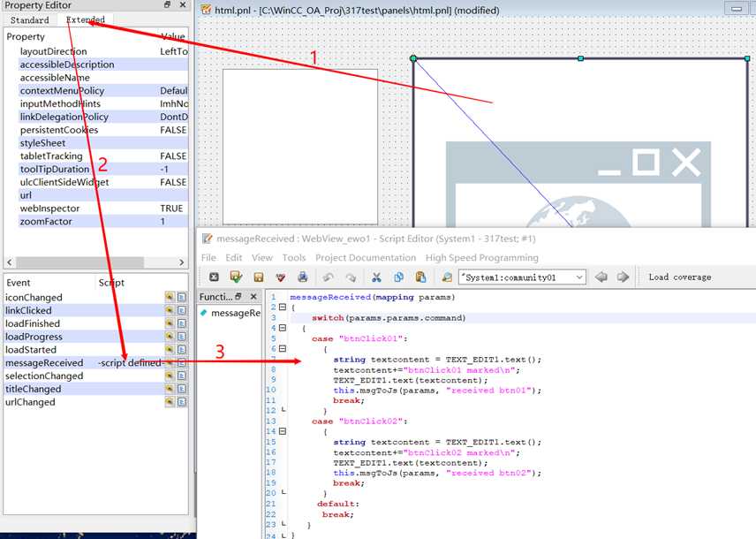Open script wizard icon for iconChanged event
Viewport: 756px width, 539px height.
(x=170, y=297)
